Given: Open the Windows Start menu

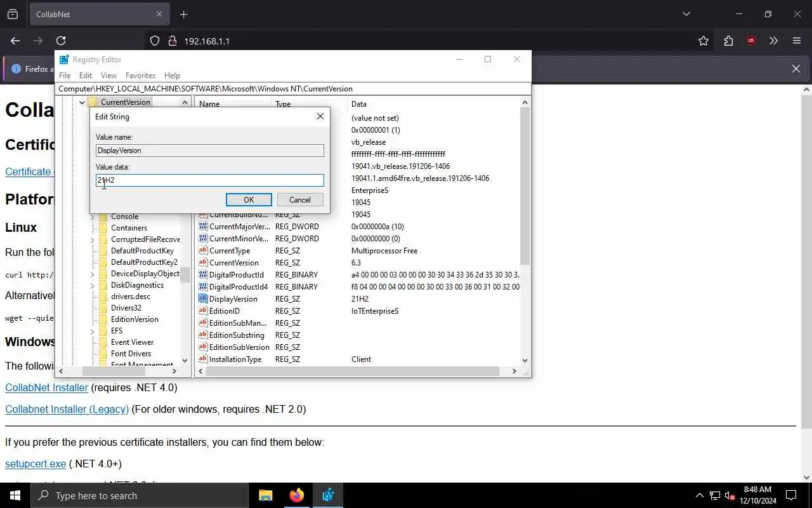Looking at the screenshot, I should [x=15, y=495].
